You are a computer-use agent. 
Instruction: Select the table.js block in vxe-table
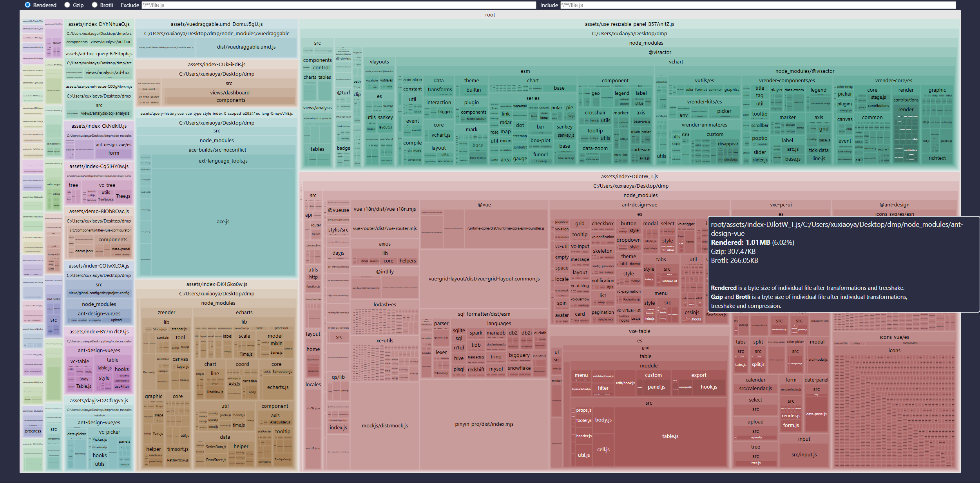(x=670, y=436)
